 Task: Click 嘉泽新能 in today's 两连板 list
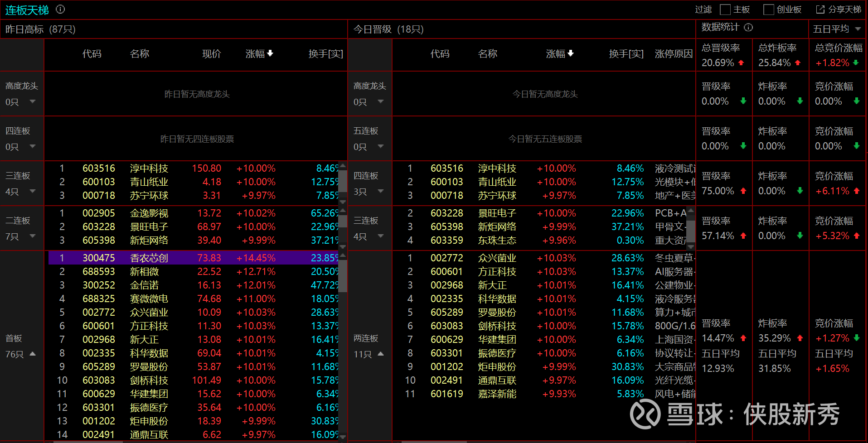coord(497,394)
